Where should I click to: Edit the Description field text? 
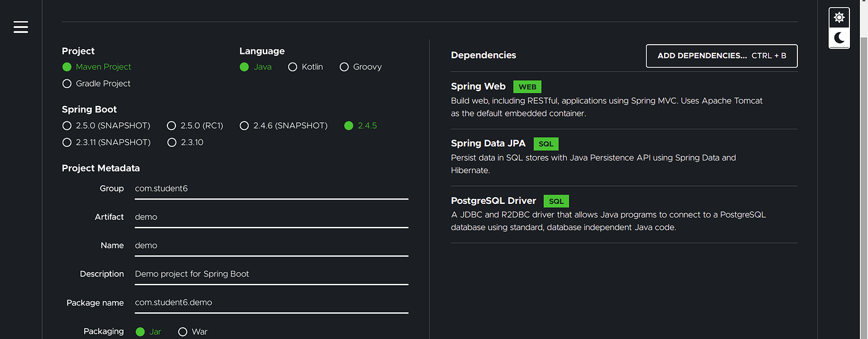(272, 274)
